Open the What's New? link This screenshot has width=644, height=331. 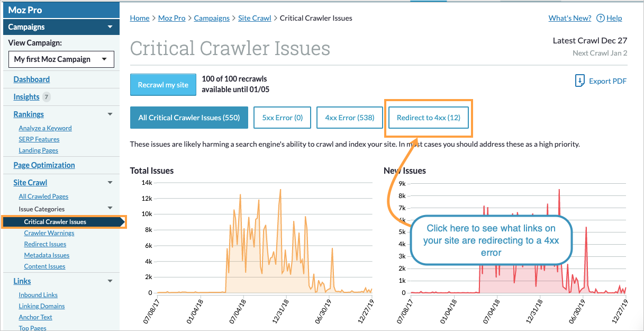569,18
